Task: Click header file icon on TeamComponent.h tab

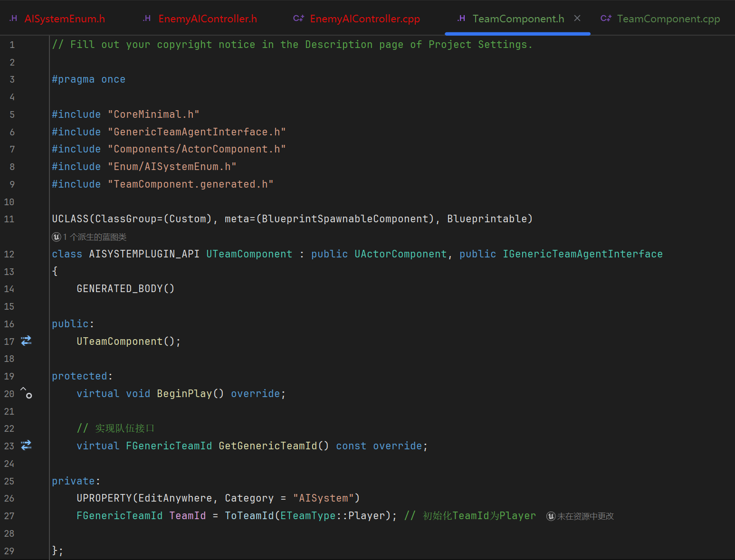Action: point(461,19)
